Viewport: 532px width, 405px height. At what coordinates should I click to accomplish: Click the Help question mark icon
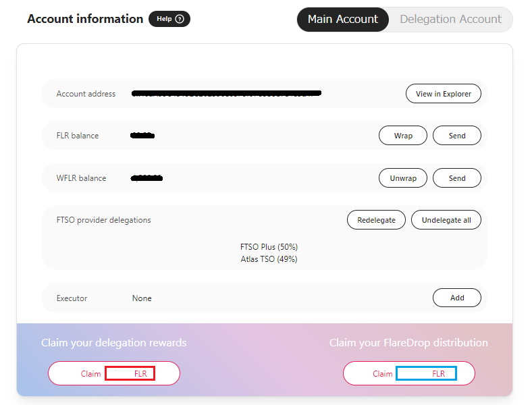180,19
